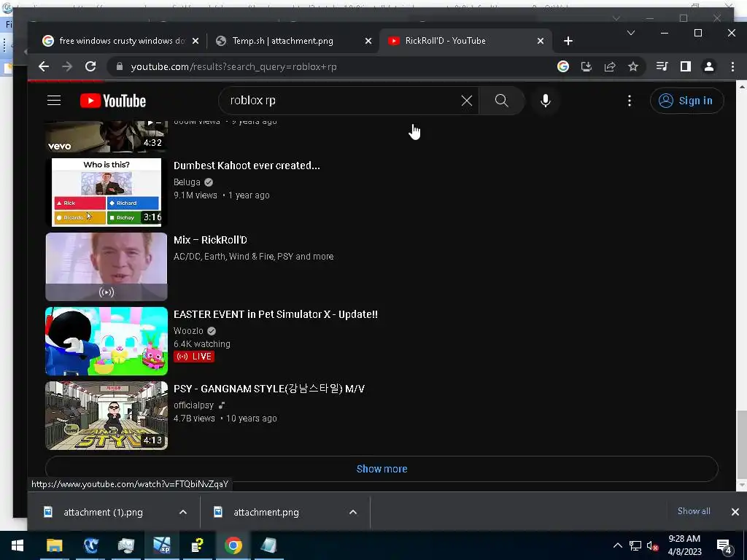Click Show more results button

pos(382,469)
